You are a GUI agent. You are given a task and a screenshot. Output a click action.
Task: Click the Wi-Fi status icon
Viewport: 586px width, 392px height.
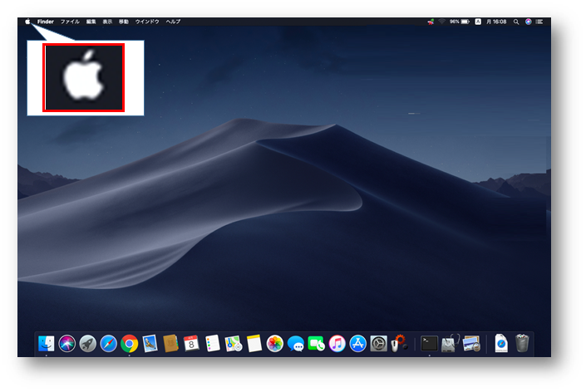coord(441,22)
